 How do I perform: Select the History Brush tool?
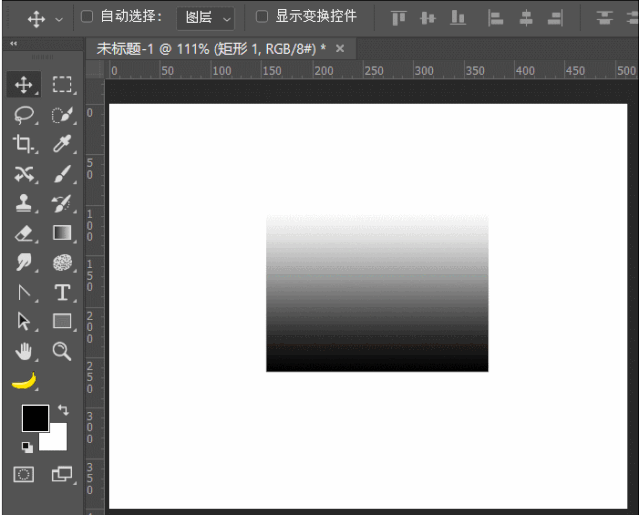point(62,203)
